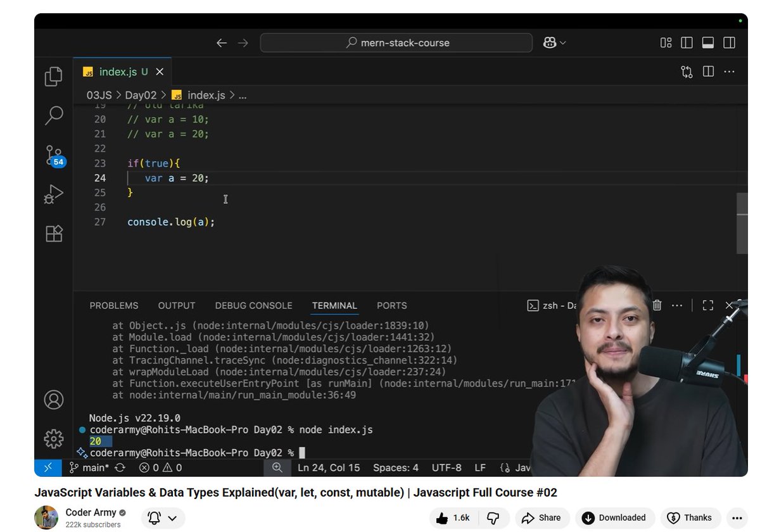Open the index.js breadcrumb item
Image resolution: width=760 pixels, height=532 pixels.
coord(199,95)
